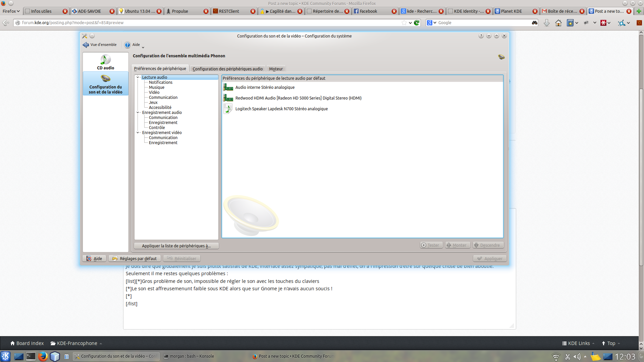Open the bookmarks book-with-star toolbar icon

[570, 23]
